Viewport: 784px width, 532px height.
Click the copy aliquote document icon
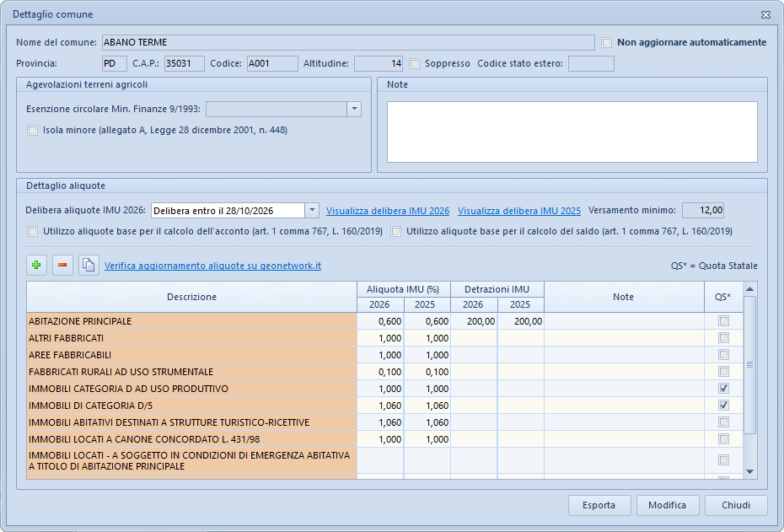click(x=89, y=266)
